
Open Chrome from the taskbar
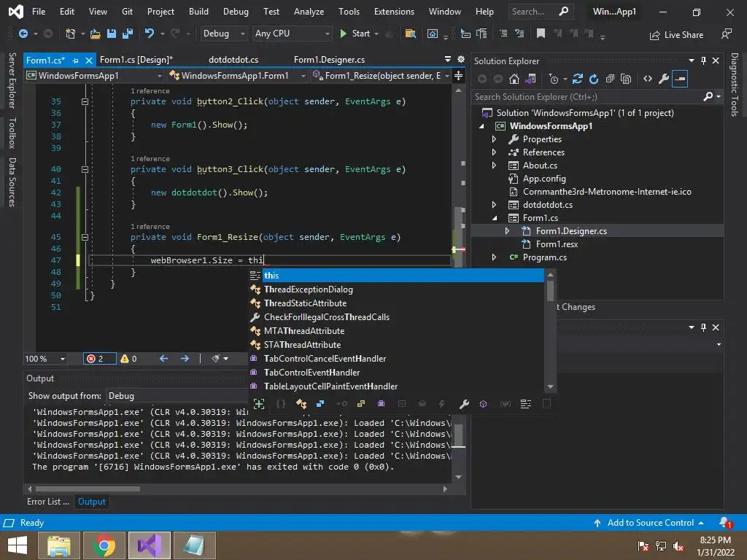pos(104,545)
